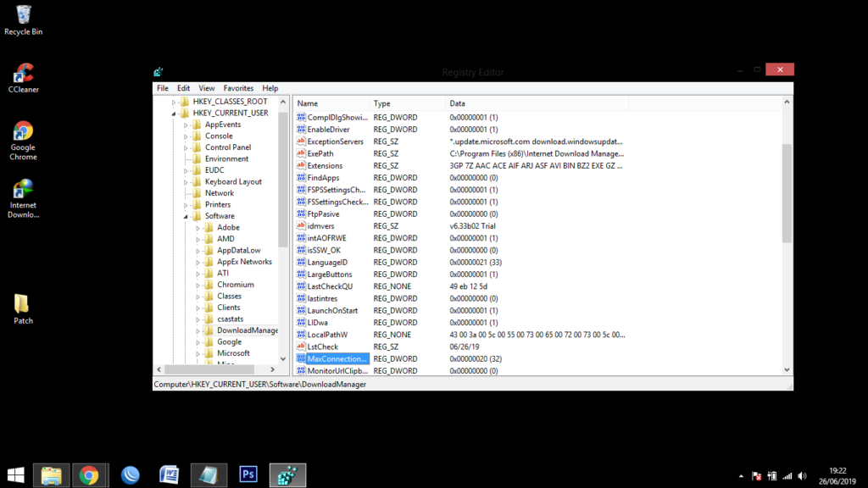
Task: Open File Explorer from the taskbar
Action: point(52,474)
